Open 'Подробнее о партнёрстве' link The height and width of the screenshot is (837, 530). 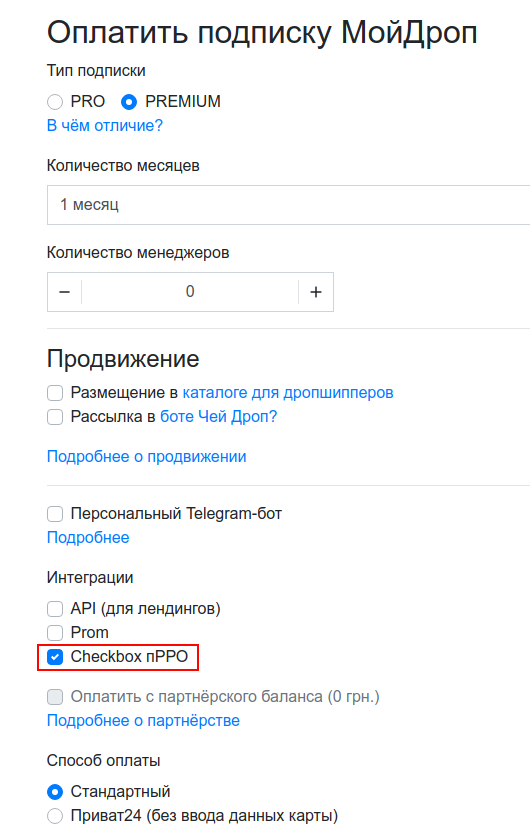pos(144,721)
